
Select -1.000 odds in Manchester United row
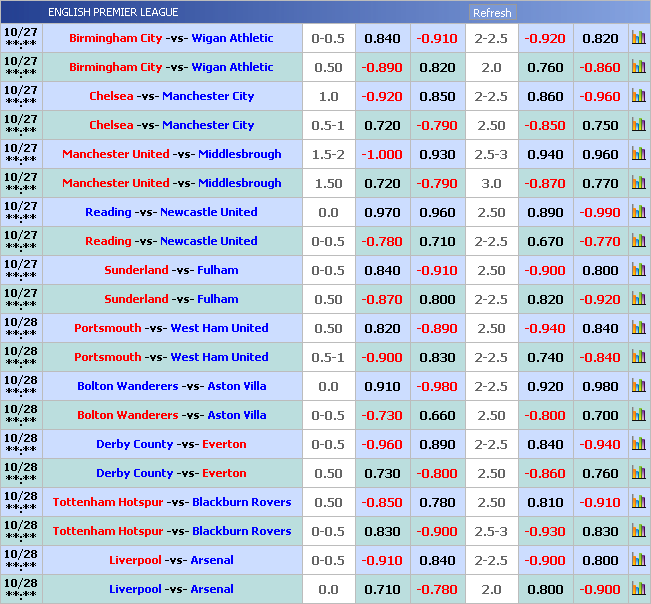pos(382,155)
